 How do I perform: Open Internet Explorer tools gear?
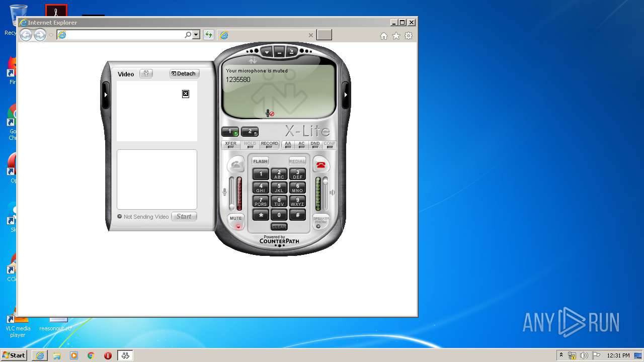409,36
